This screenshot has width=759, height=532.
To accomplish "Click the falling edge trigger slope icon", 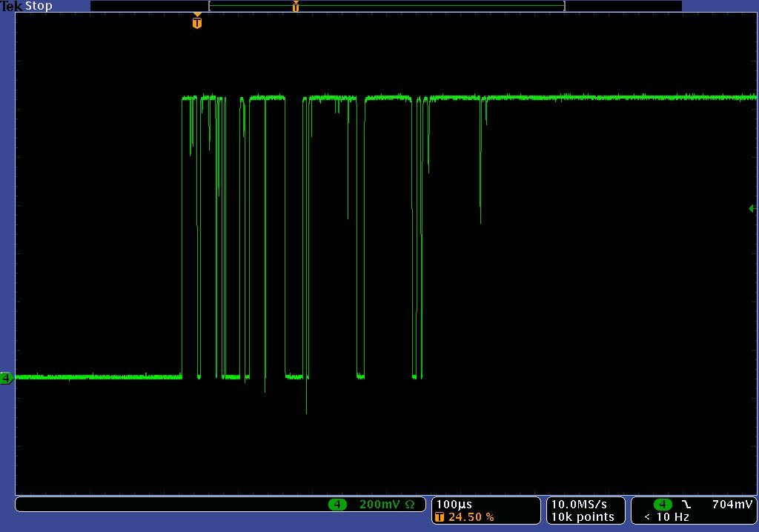I will tap(686, 505).
